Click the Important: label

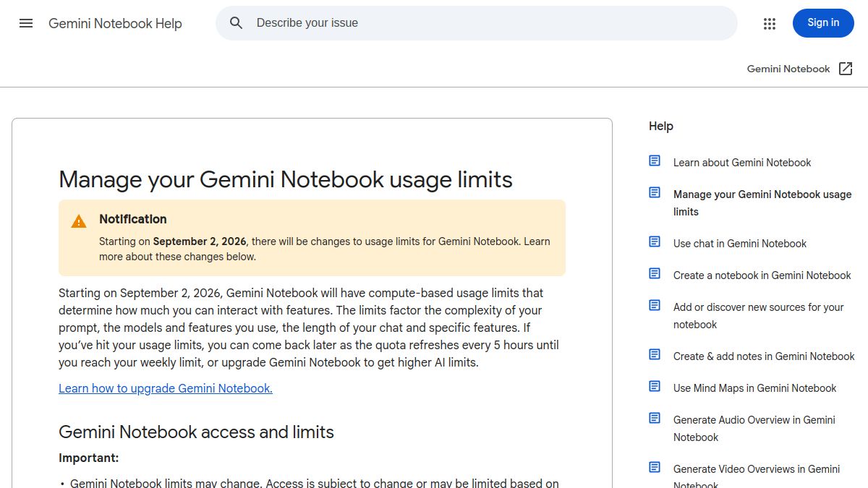(88, 458)
